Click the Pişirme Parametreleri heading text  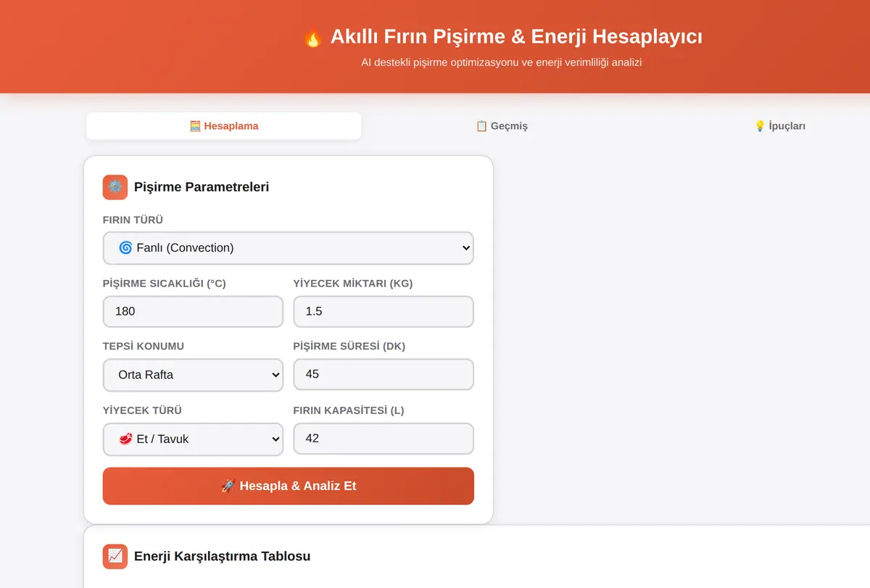202,187
